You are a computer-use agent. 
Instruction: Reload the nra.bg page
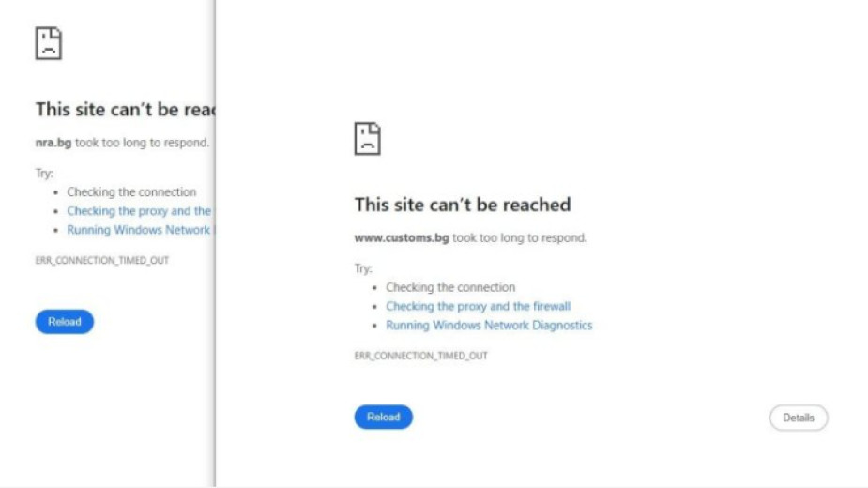(65, 322)
